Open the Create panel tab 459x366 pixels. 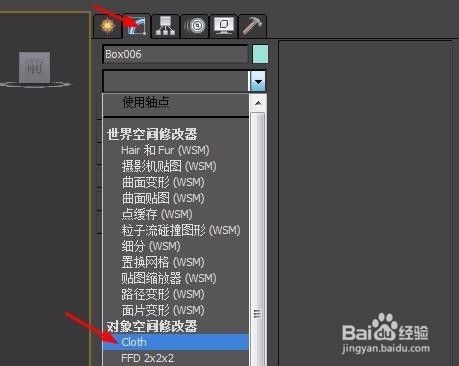(x=107, y=26)
